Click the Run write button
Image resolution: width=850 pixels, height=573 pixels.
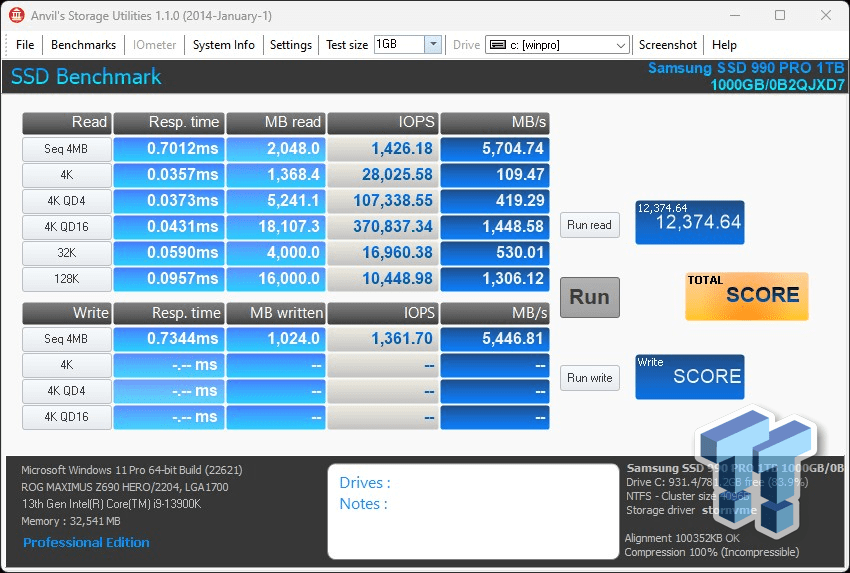pyautogui.click(x=589, y=378)
